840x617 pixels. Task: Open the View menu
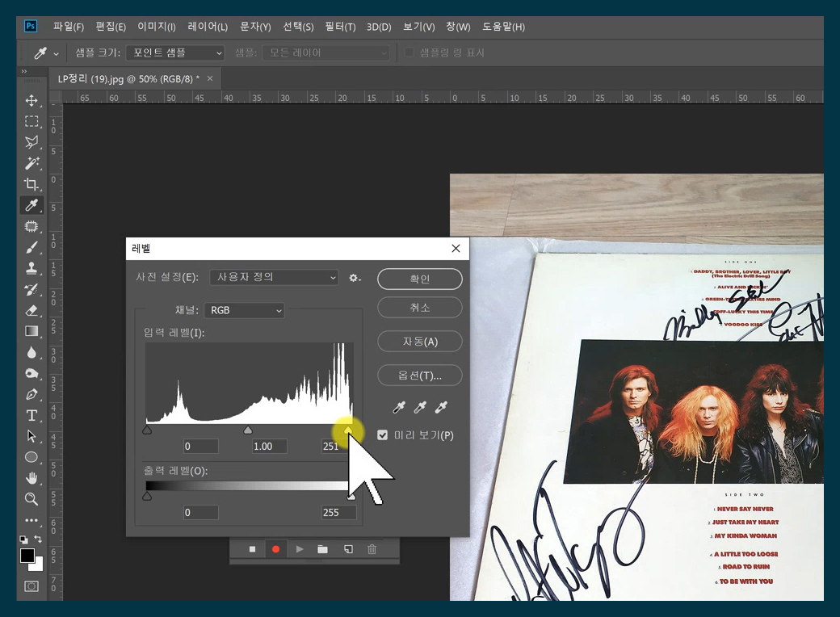(419, 26)
